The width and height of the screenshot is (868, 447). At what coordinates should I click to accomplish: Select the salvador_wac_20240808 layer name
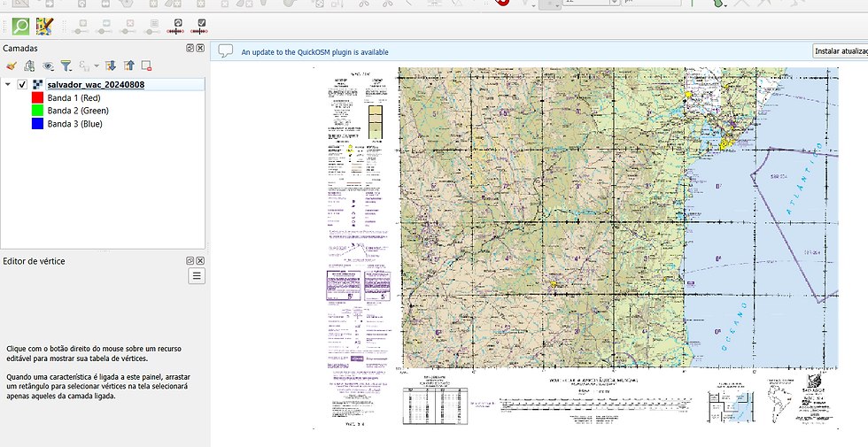coord(96,85)
